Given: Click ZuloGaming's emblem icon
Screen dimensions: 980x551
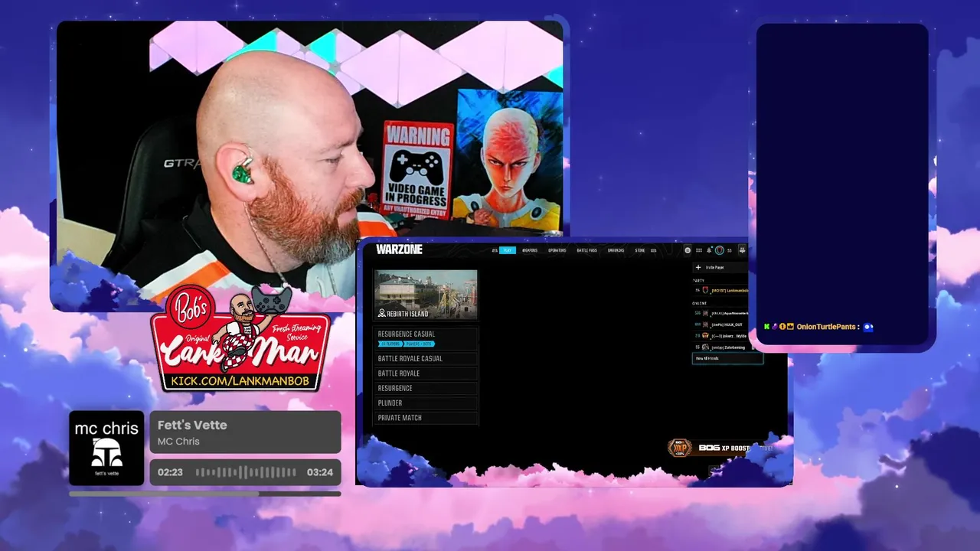Looking at the screenshot, I should [x=705, y=347].
